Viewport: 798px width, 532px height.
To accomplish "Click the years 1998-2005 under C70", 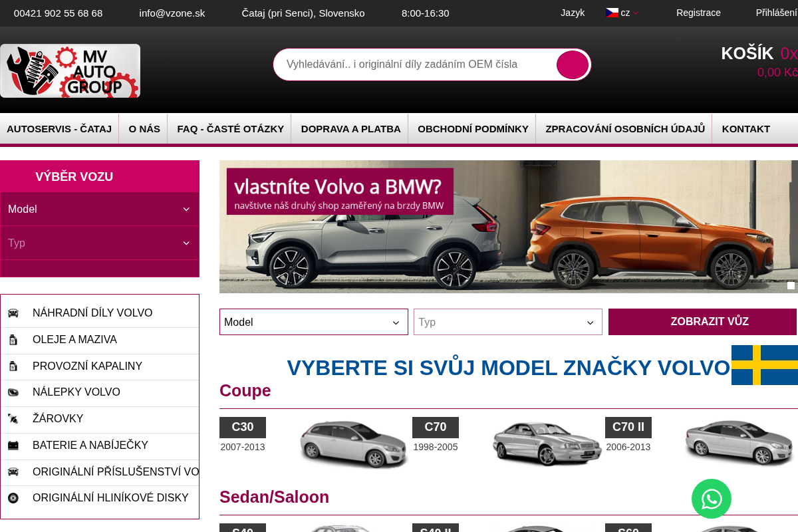I will [x=436, y=447].
